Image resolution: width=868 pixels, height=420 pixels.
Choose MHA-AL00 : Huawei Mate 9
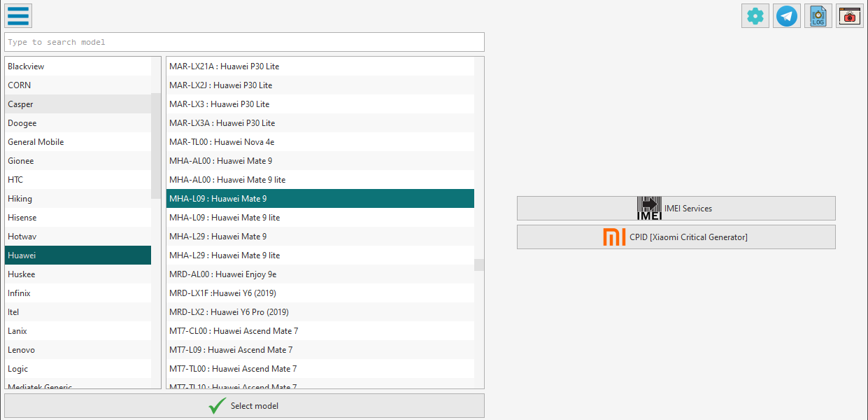click(x=320, y=161)
